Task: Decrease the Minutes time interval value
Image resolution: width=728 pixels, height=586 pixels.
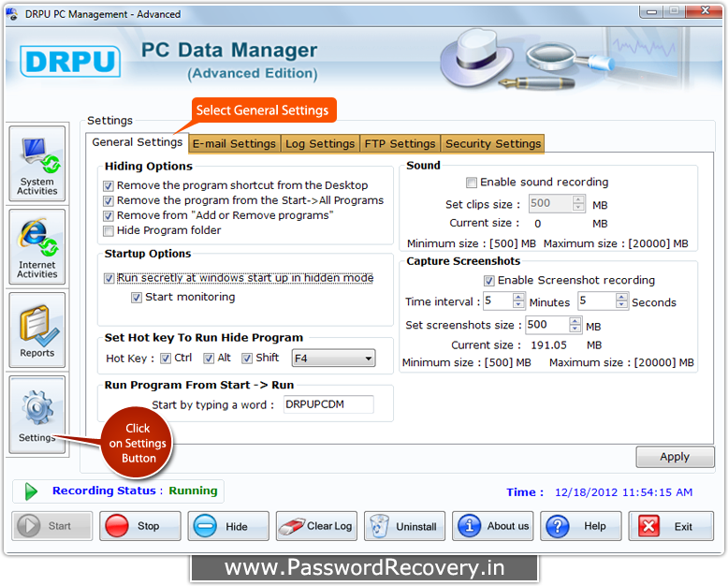Action: click(518, 304)
